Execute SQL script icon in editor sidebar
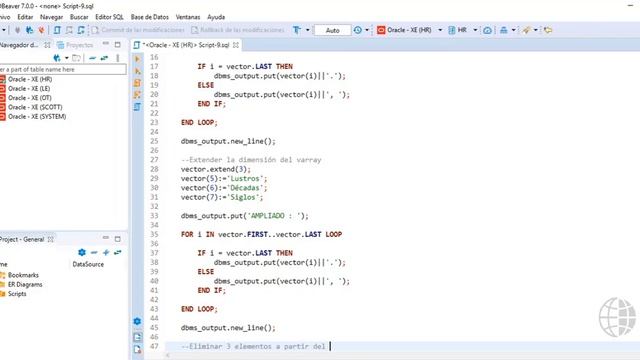Image resolution: width=640 pixels, height=360 pixels. coord(138,83)
